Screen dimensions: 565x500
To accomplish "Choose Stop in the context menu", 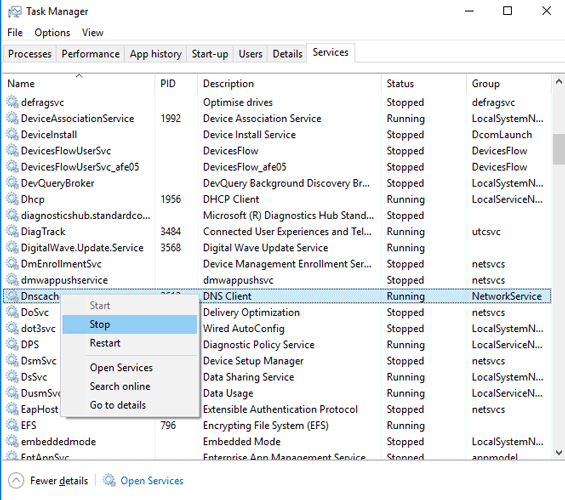I will click(x=130, y=324).
